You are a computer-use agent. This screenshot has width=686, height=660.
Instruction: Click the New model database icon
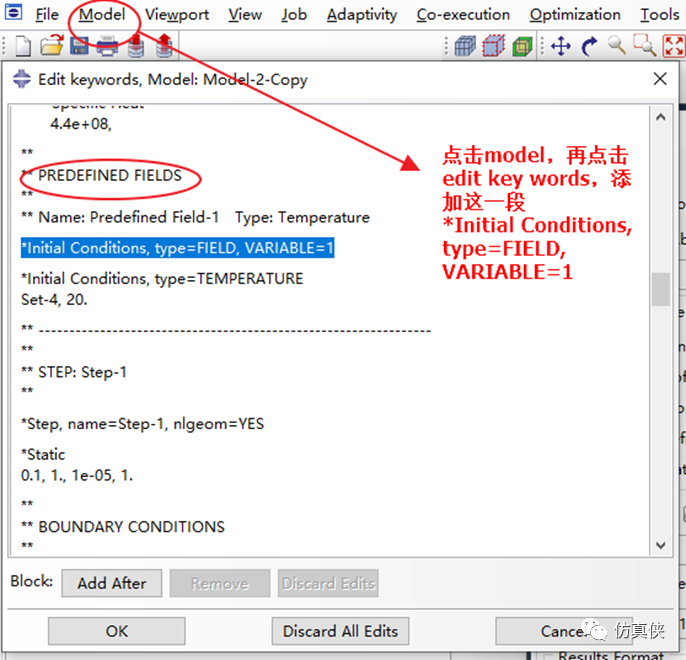coord(23,46)
